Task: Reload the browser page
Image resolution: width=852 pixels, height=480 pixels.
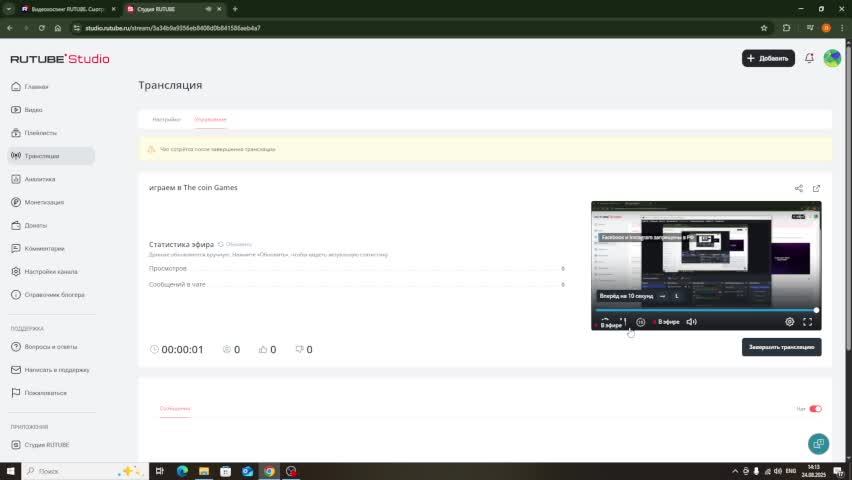Action: [x=41, y=28]
